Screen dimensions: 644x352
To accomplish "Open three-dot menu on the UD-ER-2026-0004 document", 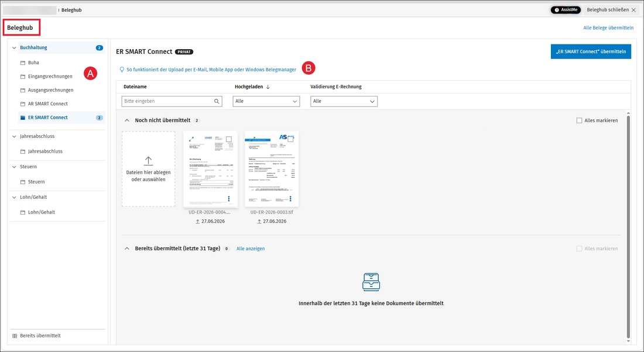I will pos(229,199).
